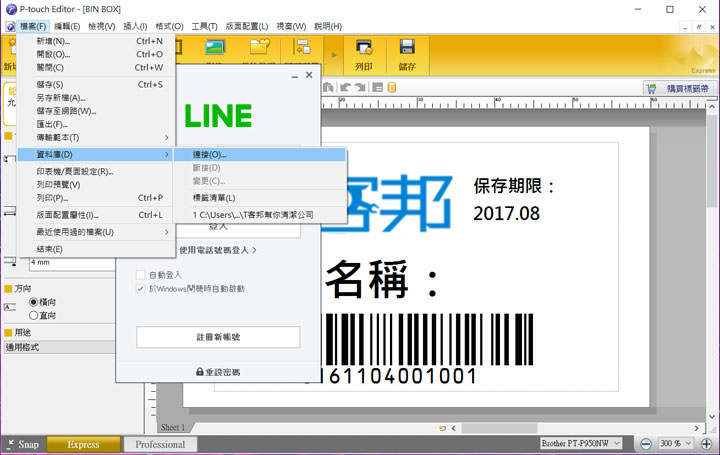Open the 版面配置(L) menu

pyautogui.click(x=247, y=26)
